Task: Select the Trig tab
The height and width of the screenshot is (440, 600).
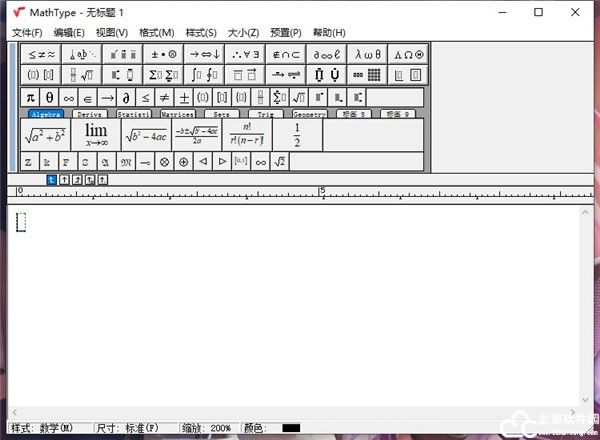Action: click(x=265, y=115)
